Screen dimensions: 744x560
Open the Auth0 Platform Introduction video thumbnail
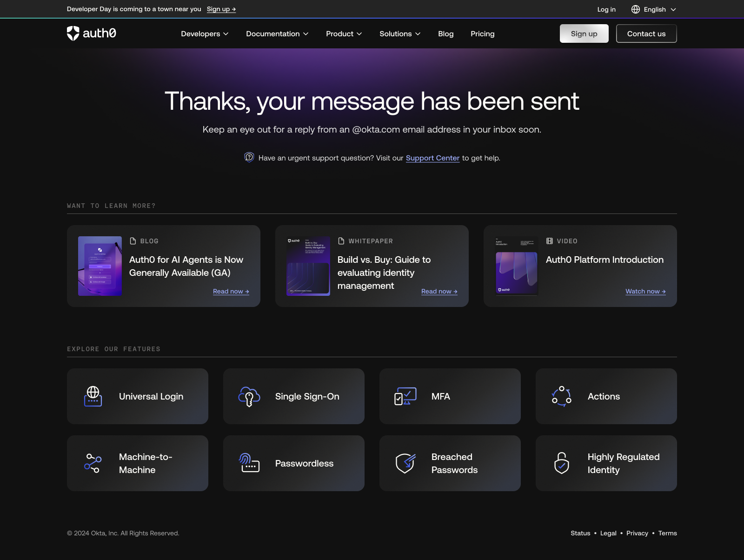517,266
